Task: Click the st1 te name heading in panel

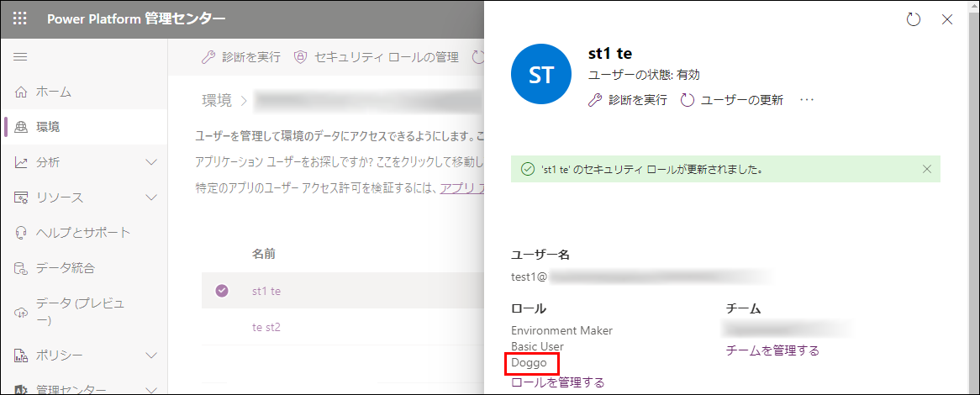Action: coord(611,54)
